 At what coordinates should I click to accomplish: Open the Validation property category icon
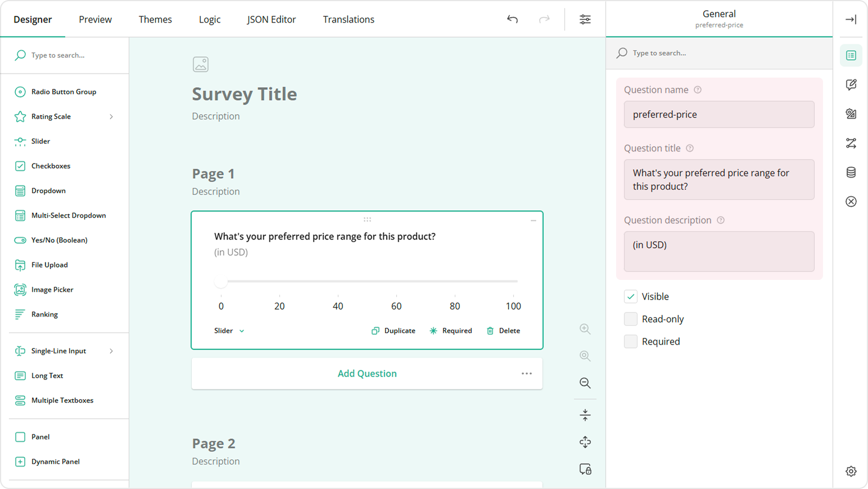(x=851, y=201)
